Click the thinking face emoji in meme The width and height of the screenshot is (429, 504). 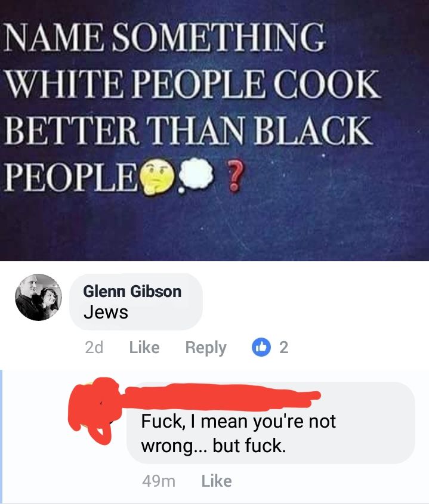(156, 178)
